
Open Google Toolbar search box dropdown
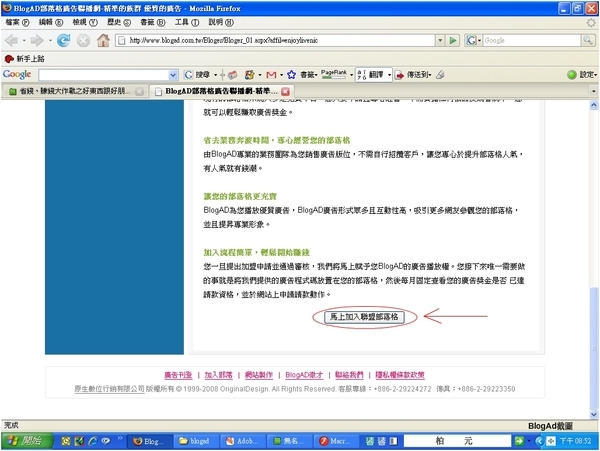coord(173,75)
